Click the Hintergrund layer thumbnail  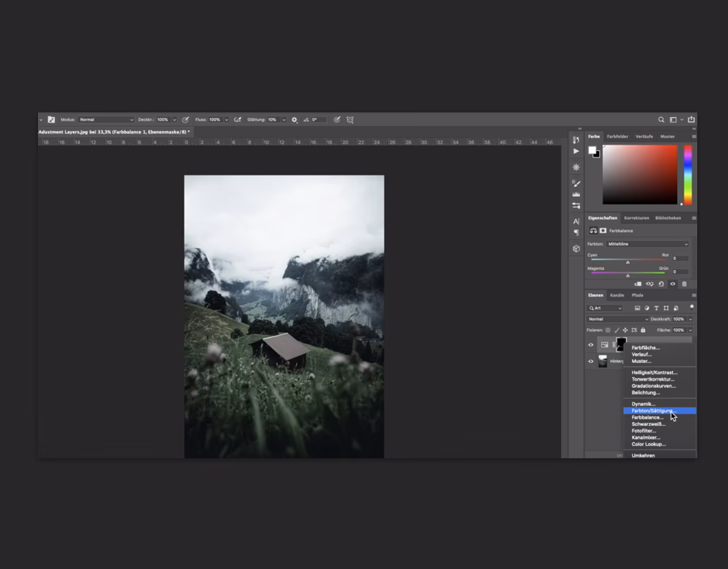click(x=603, y=361)
